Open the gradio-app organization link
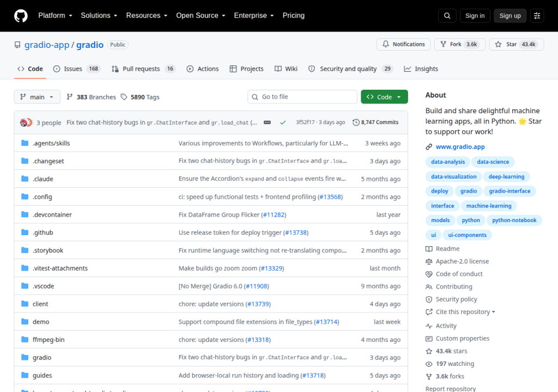The image size is (558, 392). click(47, 45)
